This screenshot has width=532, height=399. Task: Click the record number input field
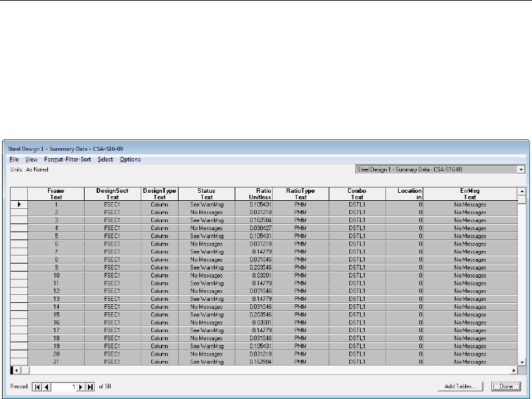point(64,387)
